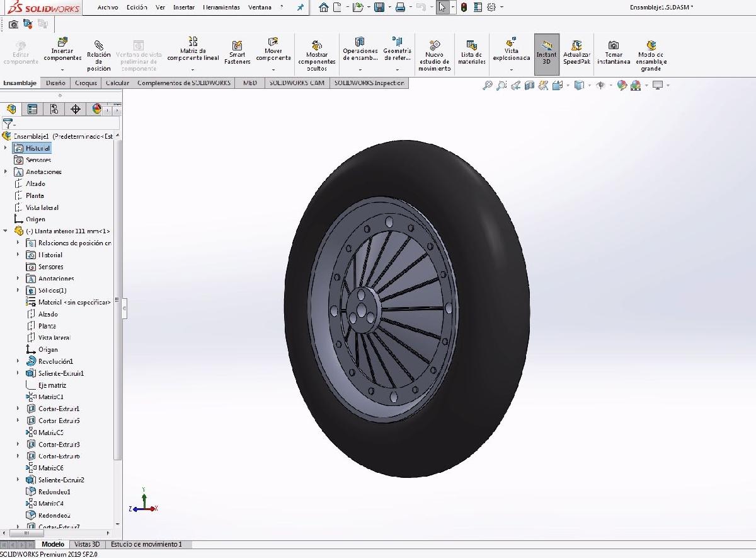Print the document using the printer icon
This screenshot has height=558, width=756.
click(399, 8)
